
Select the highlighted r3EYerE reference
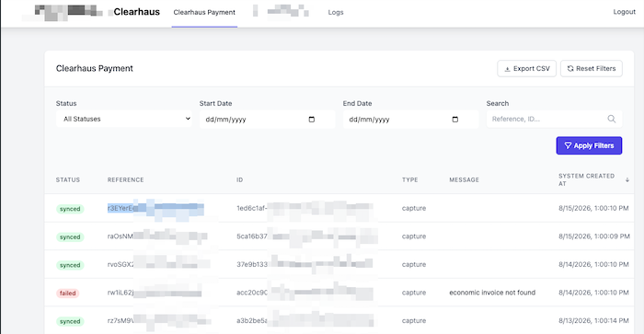pyautogui.click(x=155, y=208)
